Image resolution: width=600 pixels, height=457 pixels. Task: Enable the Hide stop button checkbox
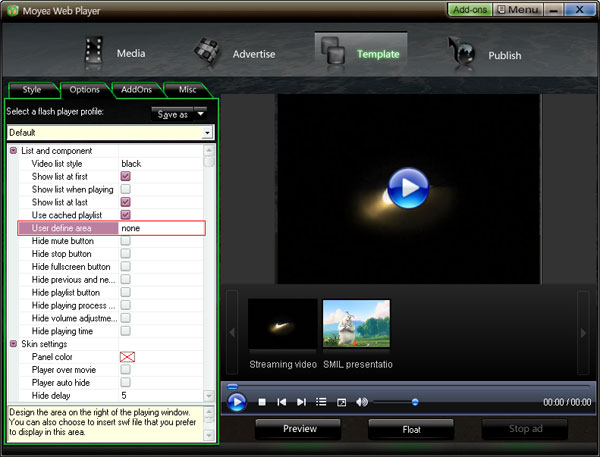click(x=126, y=253)
